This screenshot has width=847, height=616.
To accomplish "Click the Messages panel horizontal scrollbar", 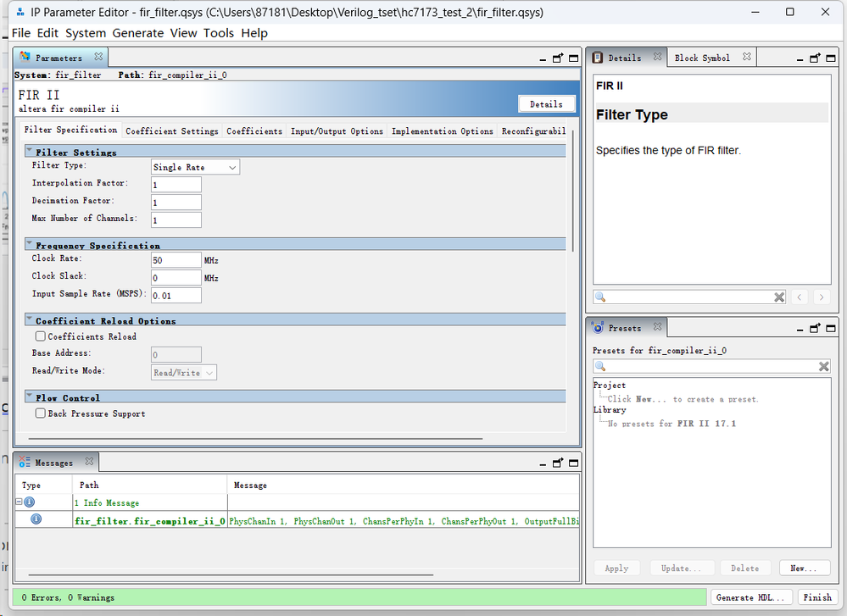I will click(x=231, y=575).
